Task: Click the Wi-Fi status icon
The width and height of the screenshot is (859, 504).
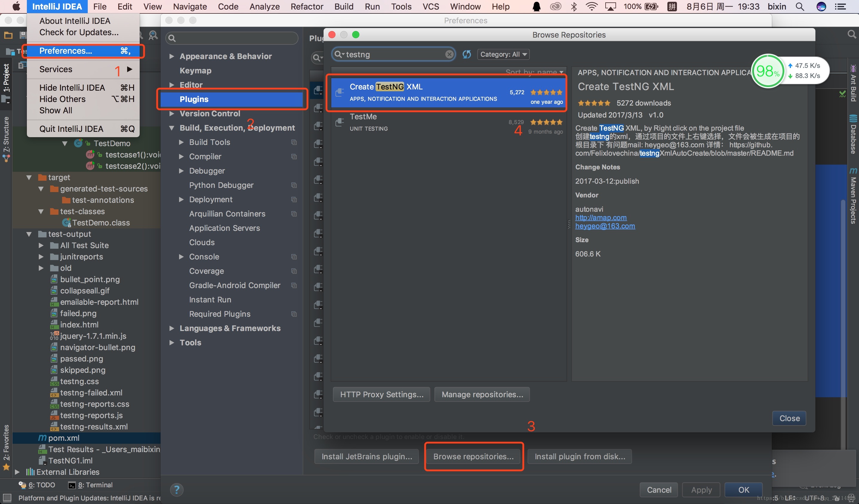Action: [x=591, y=7]
